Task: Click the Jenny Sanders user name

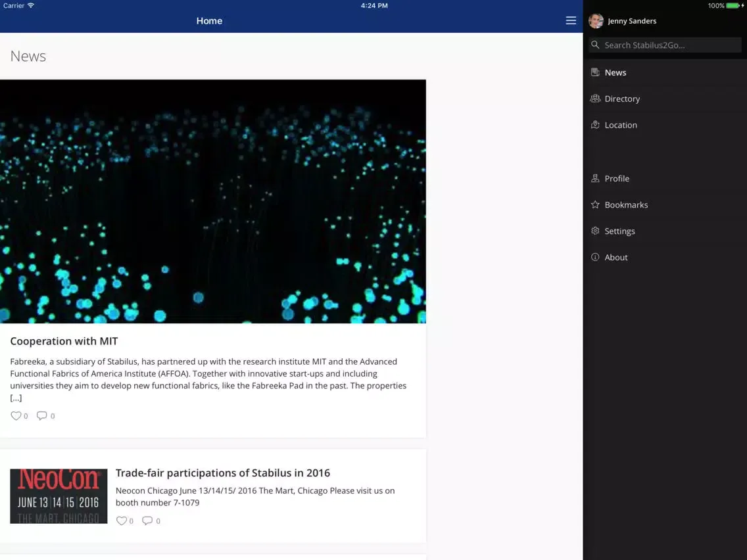Action: [632, 21]
